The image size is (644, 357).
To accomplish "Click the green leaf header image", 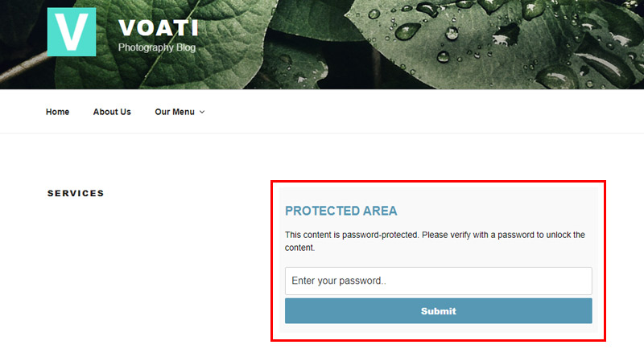I will pyautogui.click(x=322, y=44).
